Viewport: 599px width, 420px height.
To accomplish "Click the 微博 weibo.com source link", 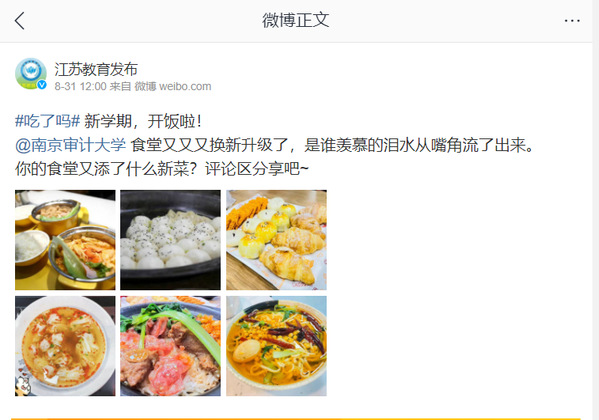I will 173,86.
